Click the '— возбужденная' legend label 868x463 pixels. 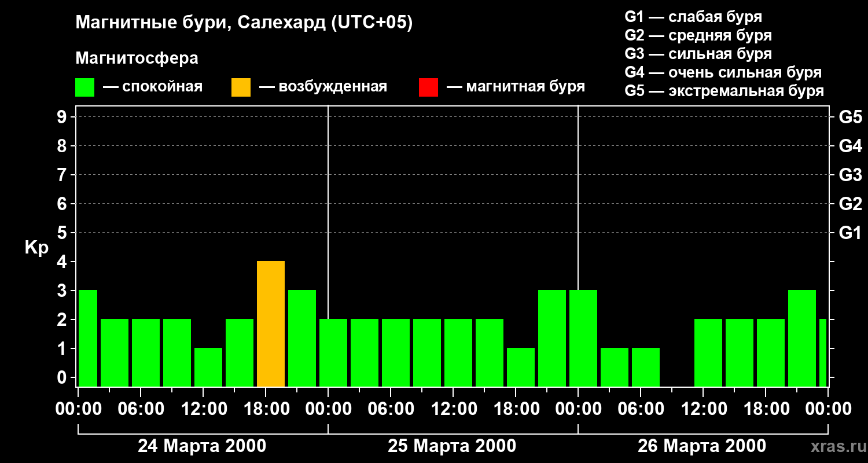click(323, 87)
